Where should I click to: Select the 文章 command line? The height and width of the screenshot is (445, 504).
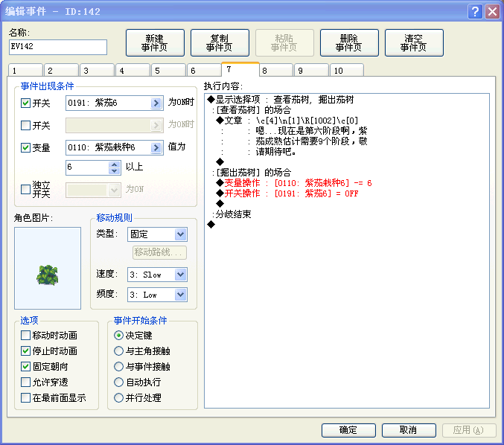pyautogui.click(x=287, y=121)
